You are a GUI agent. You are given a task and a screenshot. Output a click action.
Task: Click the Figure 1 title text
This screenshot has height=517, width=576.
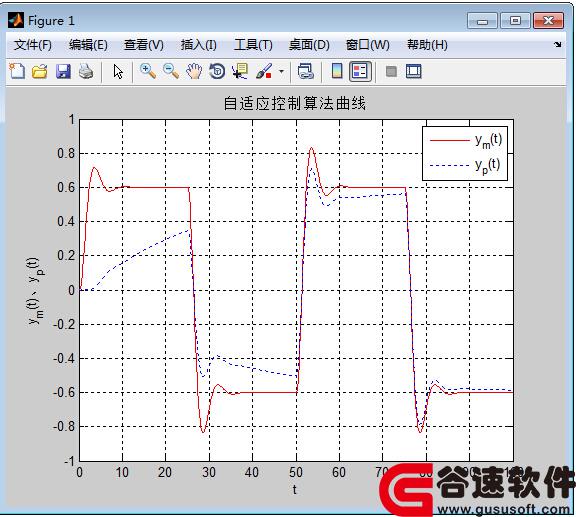point(51,21)
